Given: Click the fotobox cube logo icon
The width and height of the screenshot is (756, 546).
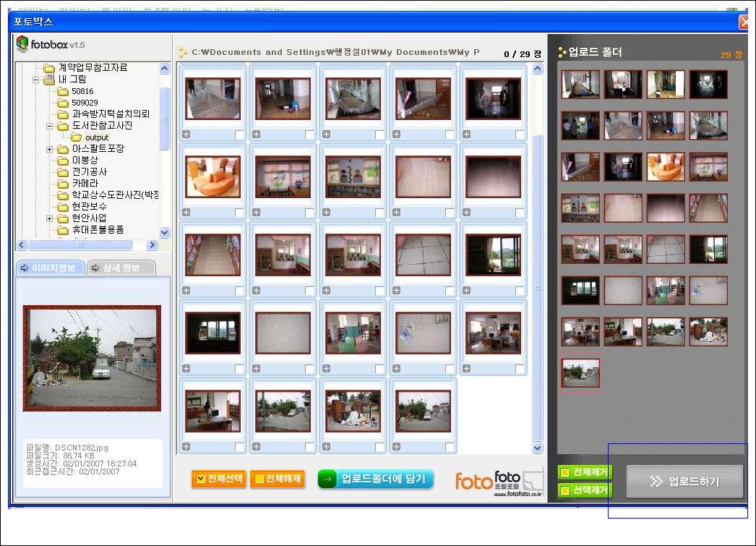Looking at the screenshot, I should pyautogui.click(x=22, y=44).
